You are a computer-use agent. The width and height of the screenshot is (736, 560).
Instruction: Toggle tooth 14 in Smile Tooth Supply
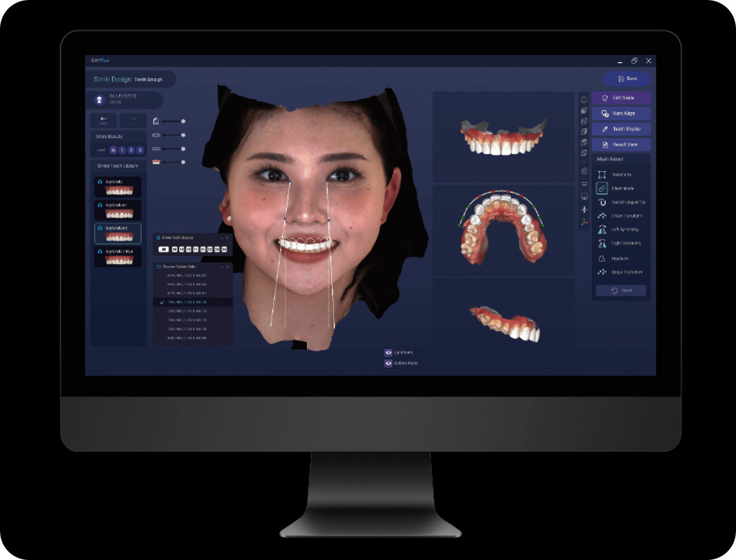(x=175, y=249)
